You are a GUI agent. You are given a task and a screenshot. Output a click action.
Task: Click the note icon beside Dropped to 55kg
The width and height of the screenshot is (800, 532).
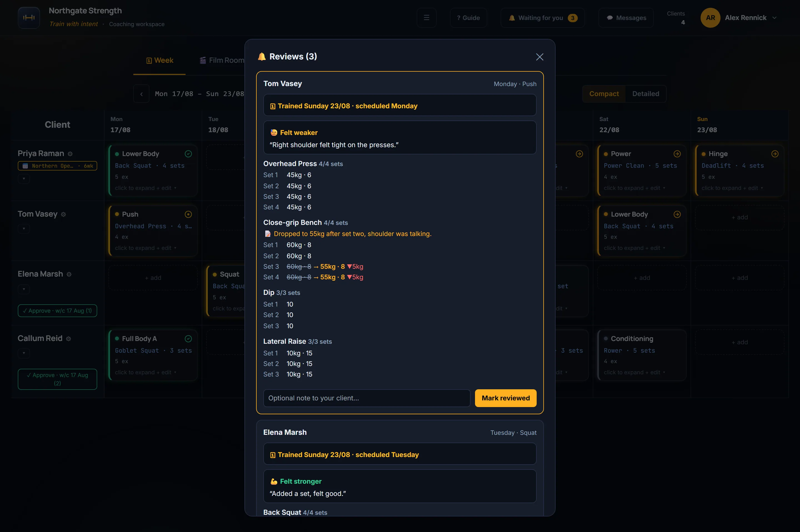[268, 234]
